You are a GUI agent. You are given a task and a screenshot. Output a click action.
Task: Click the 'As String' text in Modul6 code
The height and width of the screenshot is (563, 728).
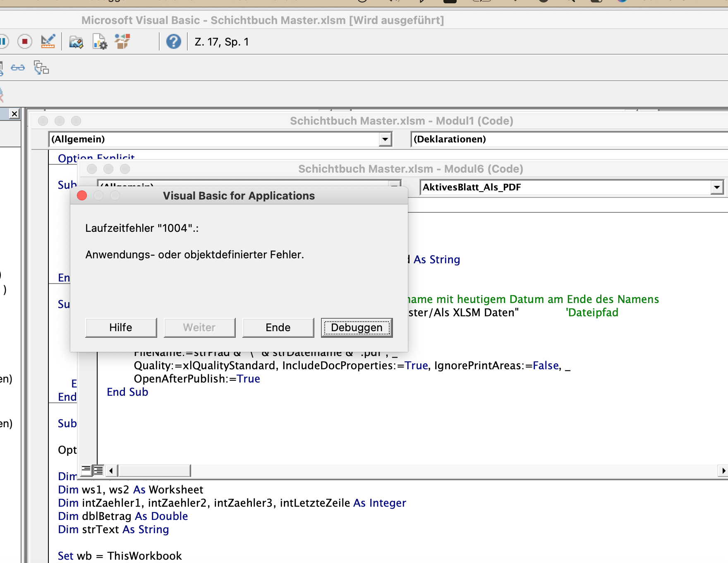click(437, 260)
